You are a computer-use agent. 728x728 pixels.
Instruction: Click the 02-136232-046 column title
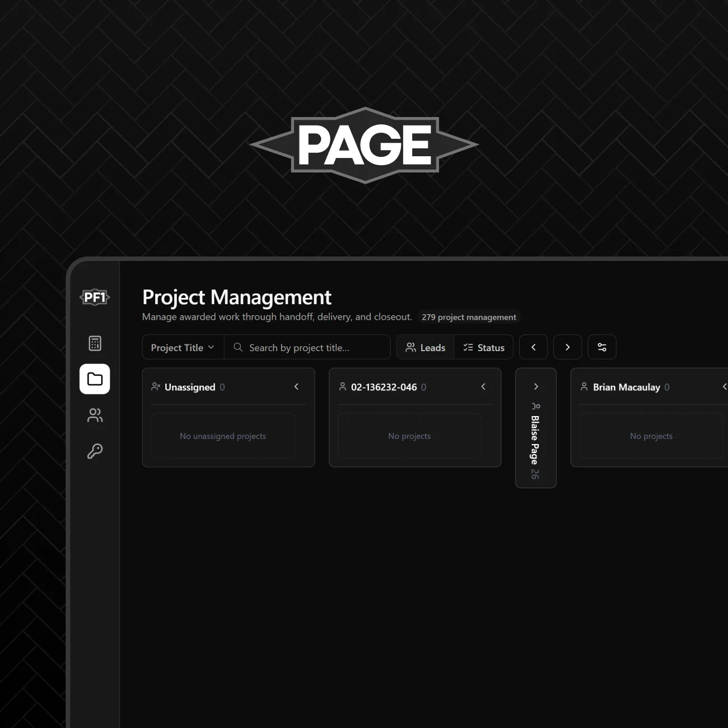(x=384, y=387)
